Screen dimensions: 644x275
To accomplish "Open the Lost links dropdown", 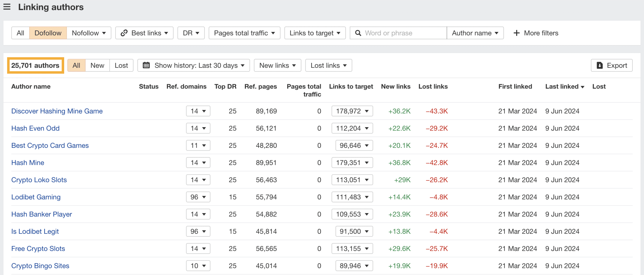I will [329, 65].
